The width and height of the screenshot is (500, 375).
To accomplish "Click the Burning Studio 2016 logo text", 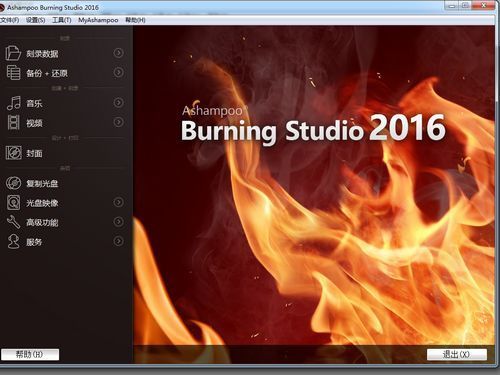I will (x=313, y=129).
